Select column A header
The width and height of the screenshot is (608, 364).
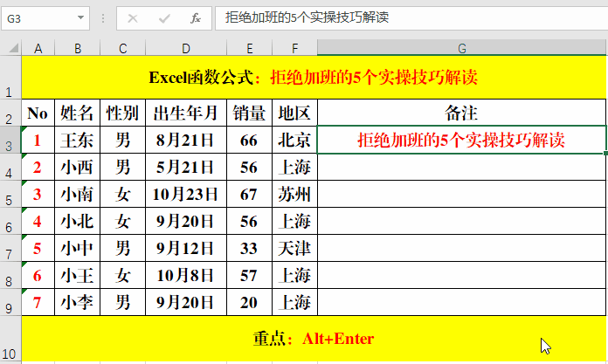(x=38, y=49)
